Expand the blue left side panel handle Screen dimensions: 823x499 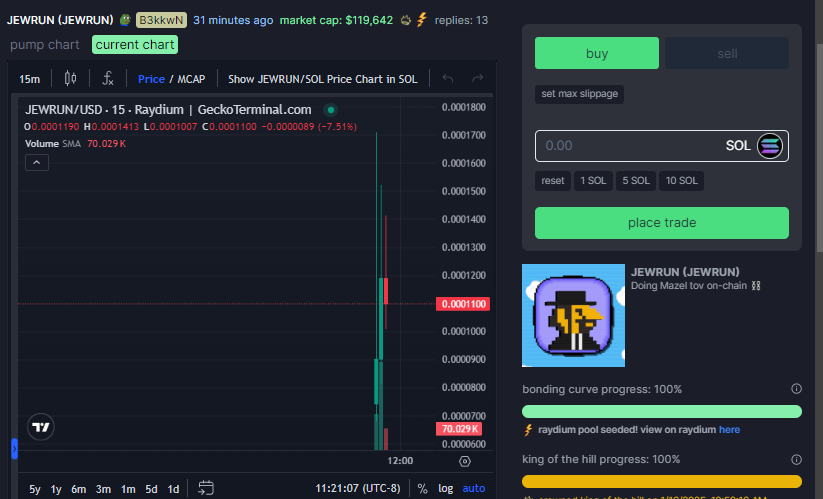[15, 449]
